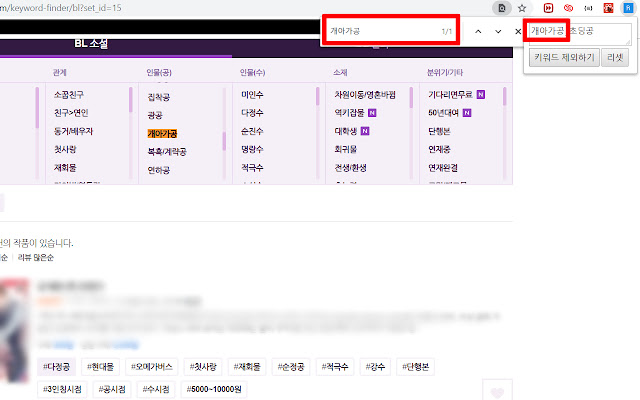The height and width of the screenshot is (400, 640).
Task: Choose the 집착공 keyword
Action: pos(159,97)
